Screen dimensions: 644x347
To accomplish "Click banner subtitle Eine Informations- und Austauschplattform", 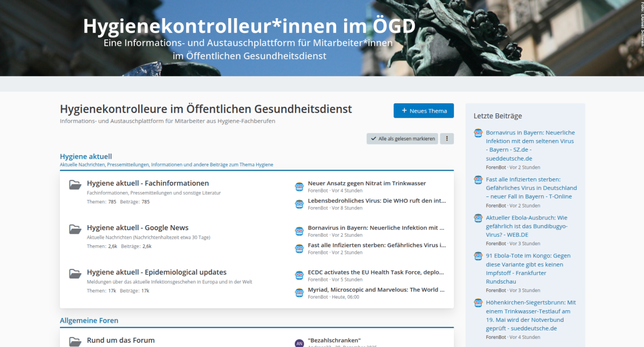I will point(248,43).
